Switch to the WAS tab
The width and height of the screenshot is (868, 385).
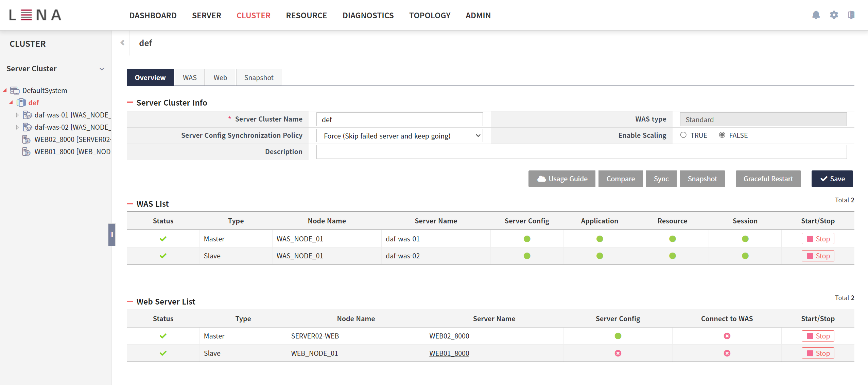point(190,77)
